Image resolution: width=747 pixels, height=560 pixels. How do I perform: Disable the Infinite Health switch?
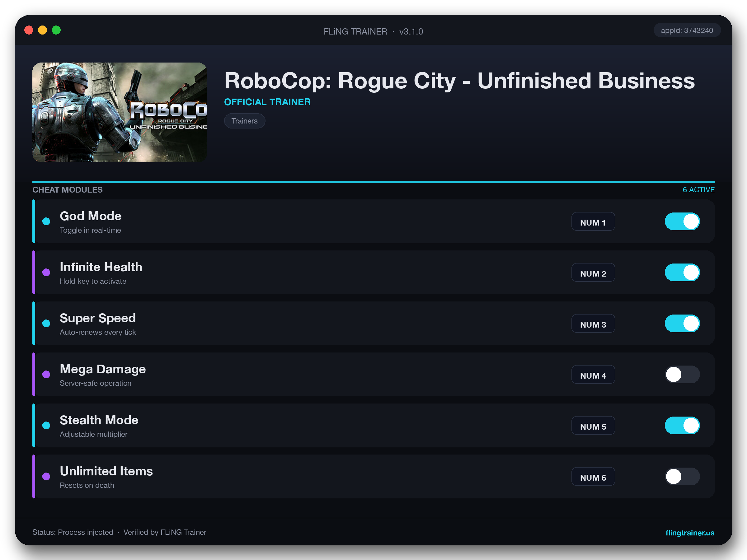682,273
